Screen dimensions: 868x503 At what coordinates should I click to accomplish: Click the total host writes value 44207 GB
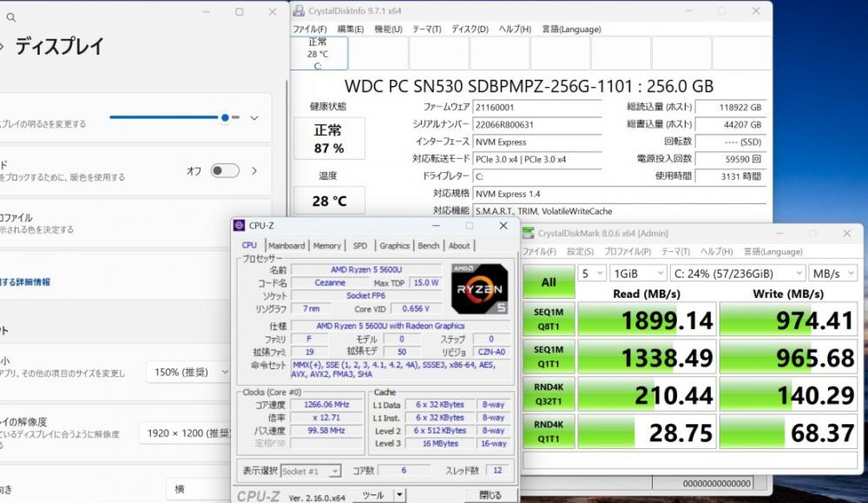[x=731, y=124]
